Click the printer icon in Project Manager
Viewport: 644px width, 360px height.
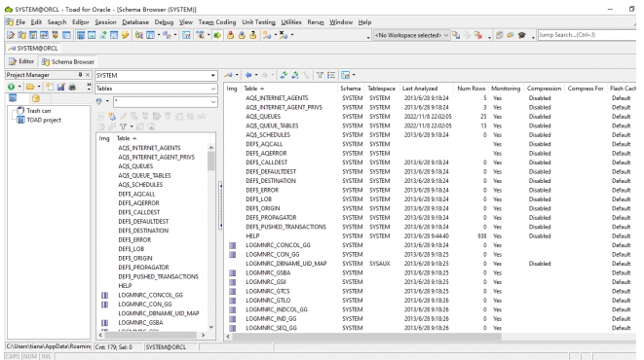(72, 87)
